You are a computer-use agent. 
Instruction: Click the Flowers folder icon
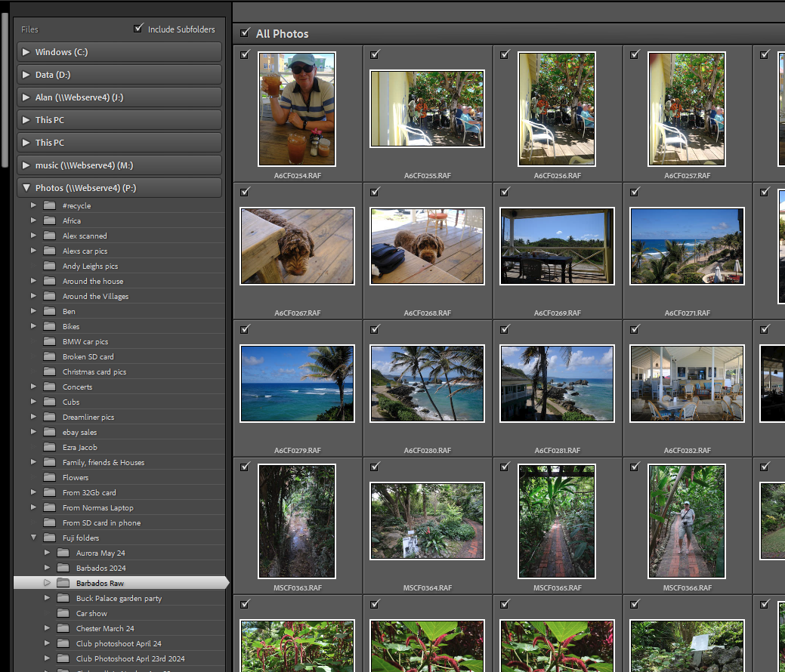pyautogui.click(x=50, y=477)
